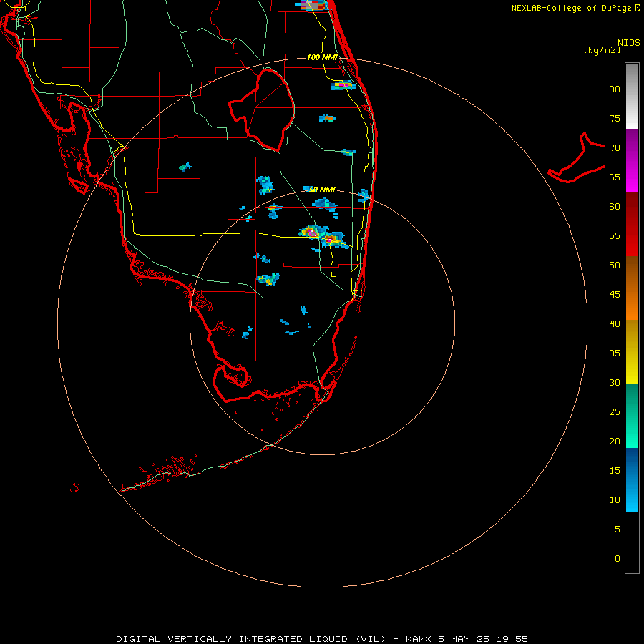Viewport: 644px width, 644px height.
Task: Click the 60 value on color scale
Action: click(615, 207)
